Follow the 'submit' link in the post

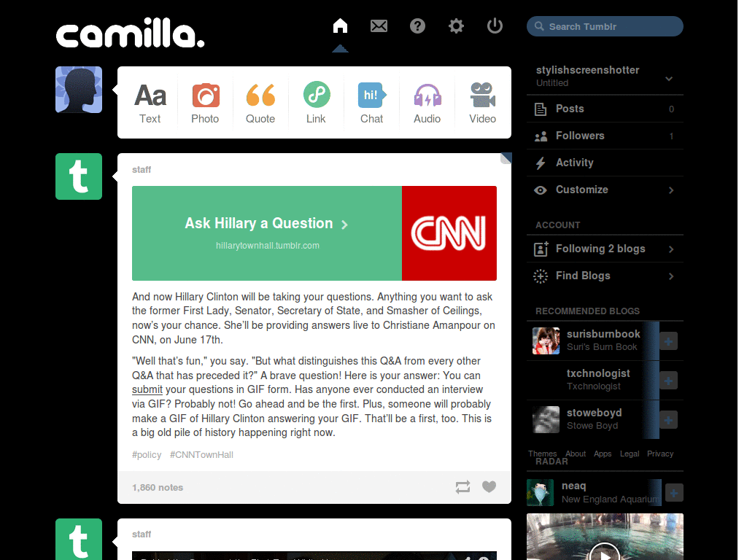click(x=147, y=389)
